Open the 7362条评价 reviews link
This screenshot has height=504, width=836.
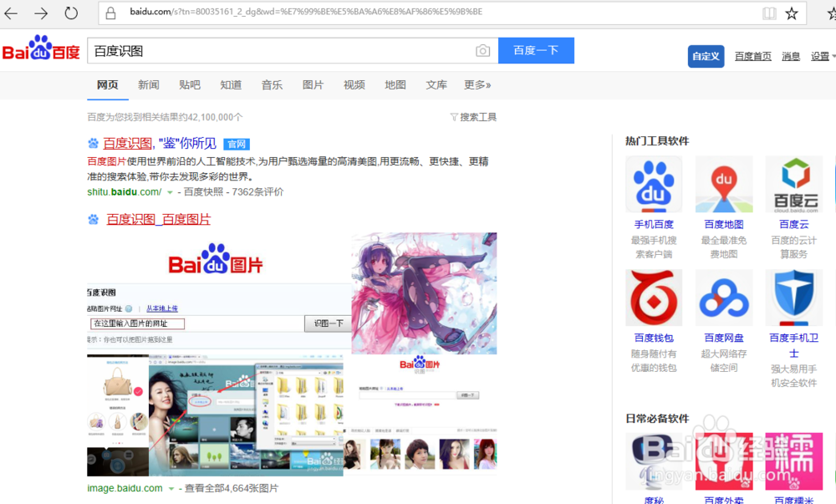click(x=257, y=191)
